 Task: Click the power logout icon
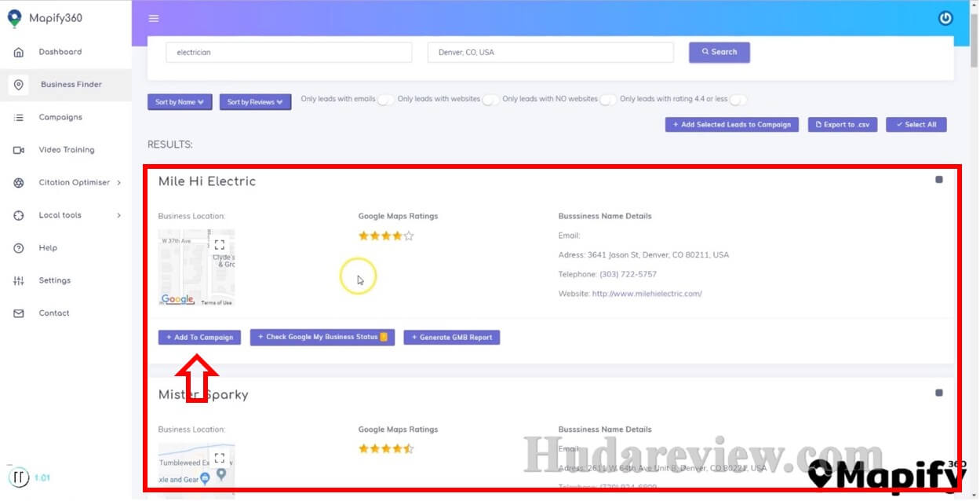click(945, 18)
